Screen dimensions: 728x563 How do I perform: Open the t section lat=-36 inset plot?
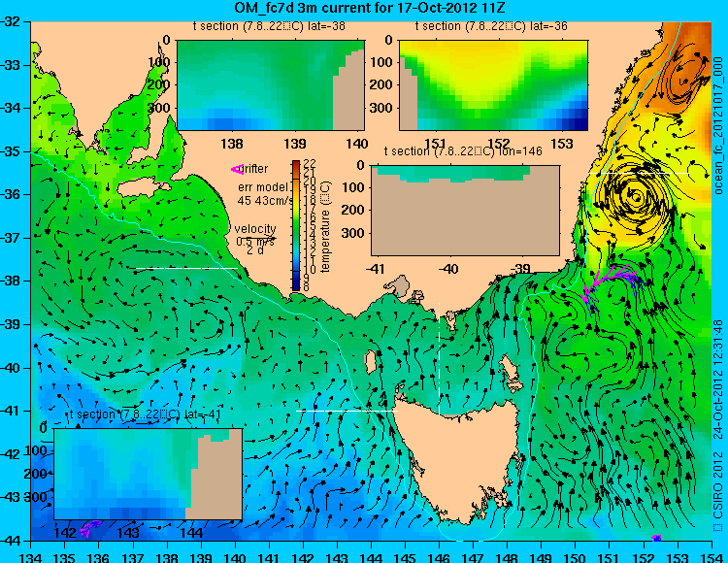(493, 85)
